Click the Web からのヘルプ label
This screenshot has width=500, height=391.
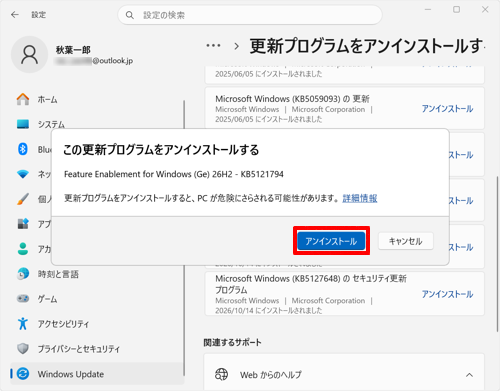click(x=271, y=375)
